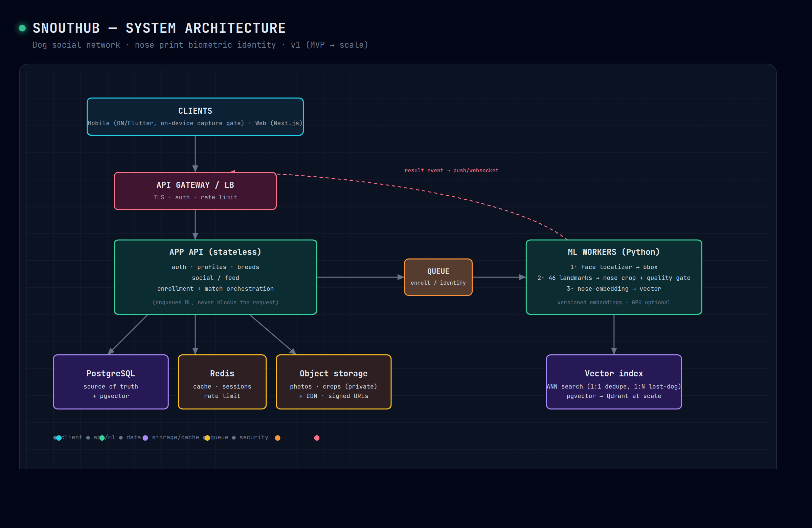
Task: Click the green legend dot
Action: (102, 438)
